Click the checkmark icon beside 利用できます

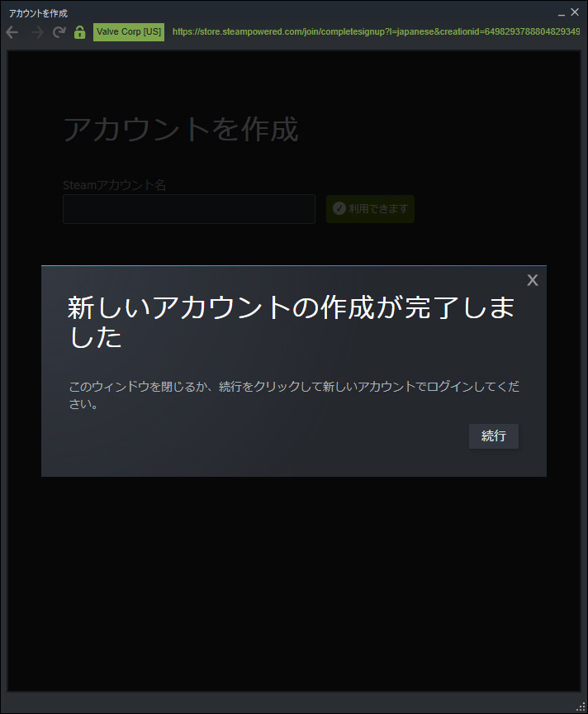(339, 208)
